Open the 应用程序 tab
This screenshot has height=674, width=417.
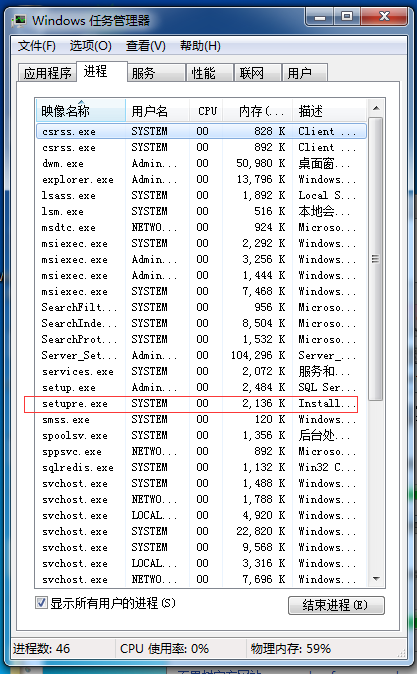point(47,73)
